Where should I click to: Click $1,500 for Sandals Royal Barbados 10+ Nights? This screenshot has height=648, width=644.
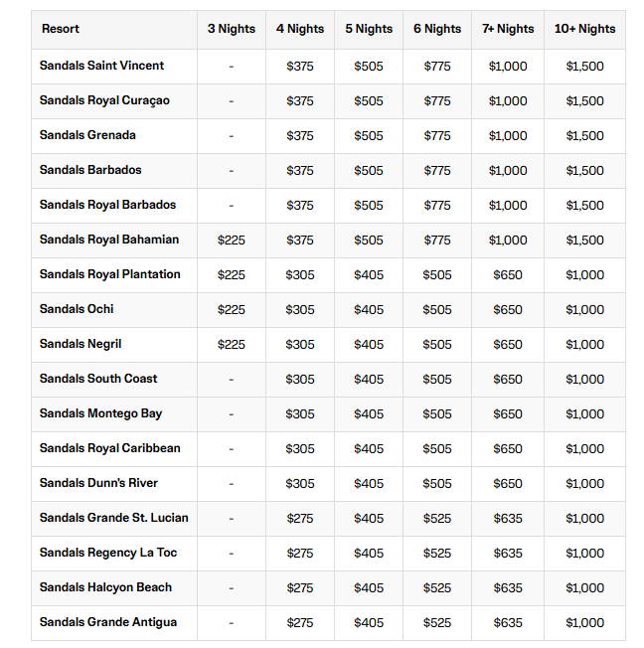585,205
